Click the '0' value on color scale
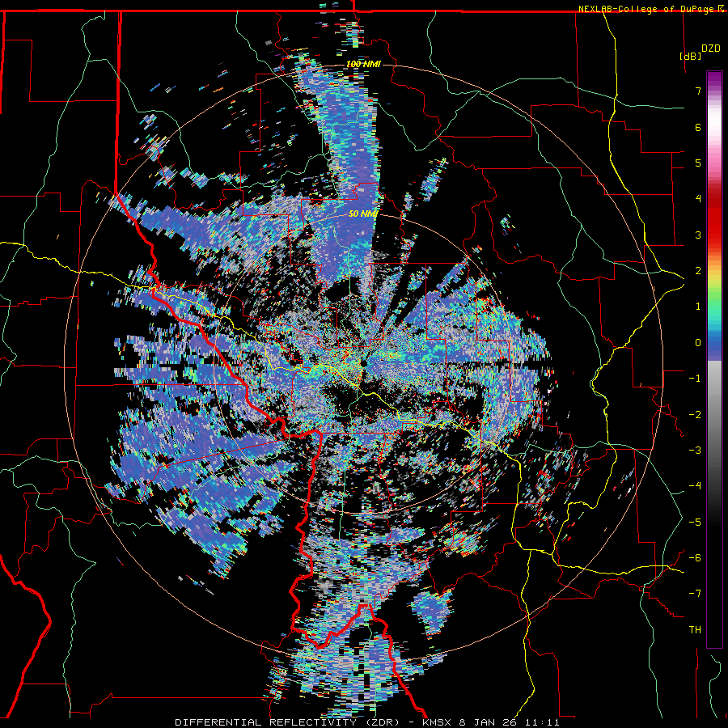 (698, 343)
